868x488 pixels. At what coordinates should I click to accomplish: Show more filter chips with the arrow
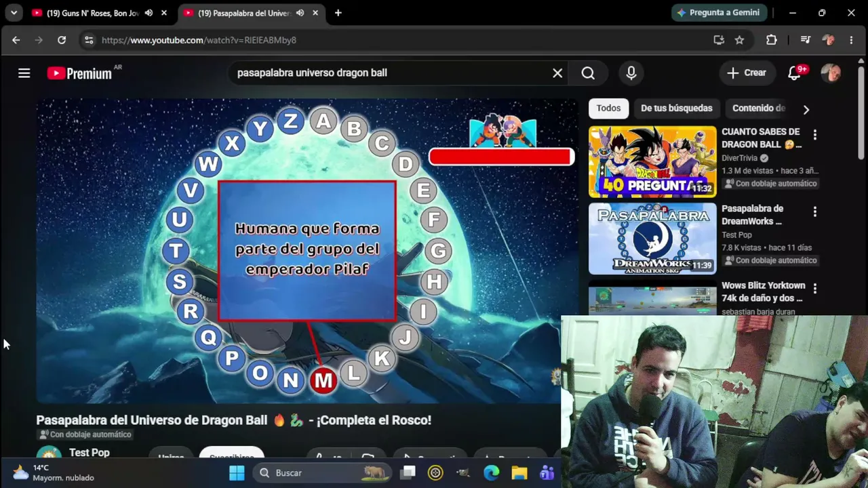pyautogui.click(x=806, y=109)
